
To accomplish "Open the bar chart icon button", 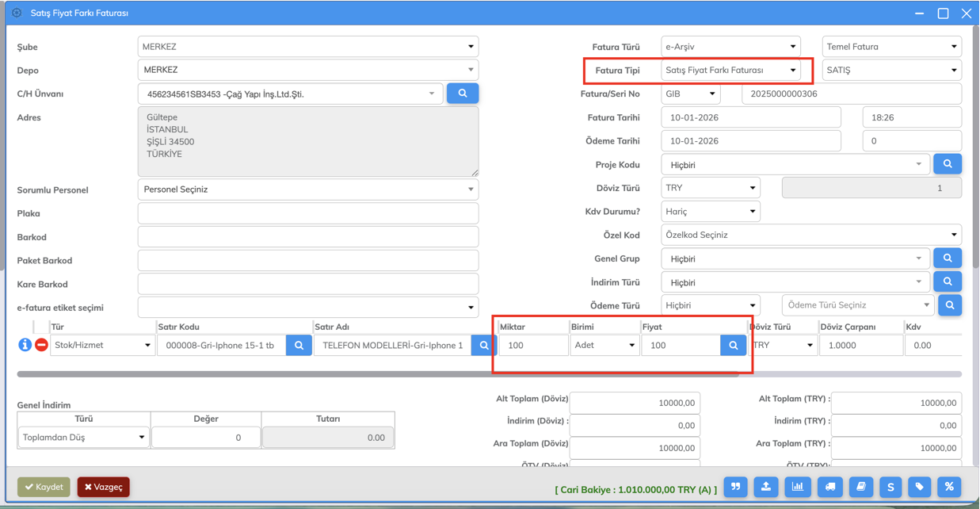I will 798,487.
